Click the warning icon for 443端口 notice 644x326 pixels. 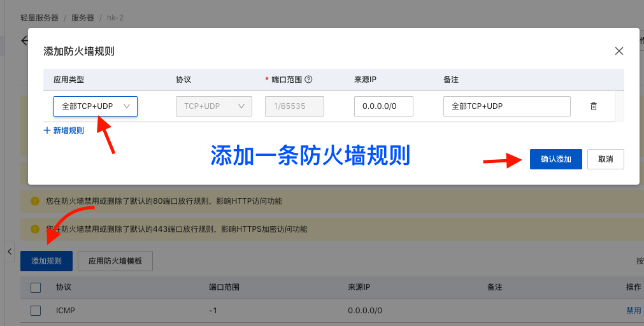[35, 229]
